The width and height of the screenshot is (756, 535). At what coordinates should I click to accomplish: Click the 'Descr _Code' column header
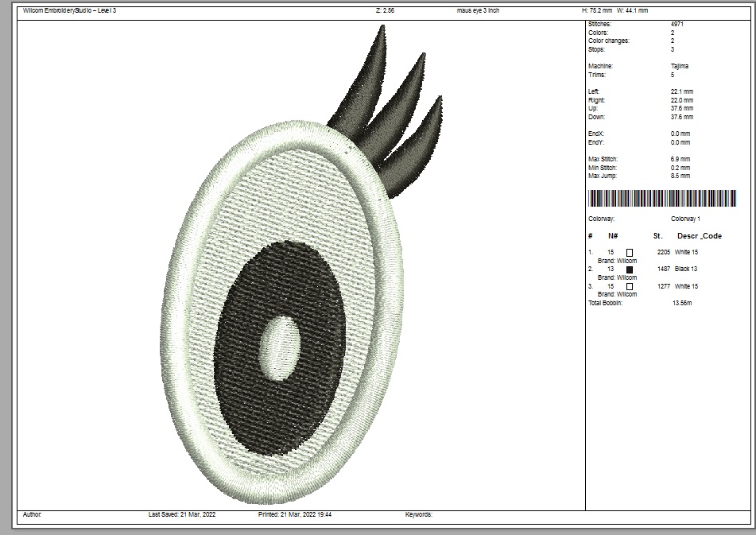tap(699, 236)
